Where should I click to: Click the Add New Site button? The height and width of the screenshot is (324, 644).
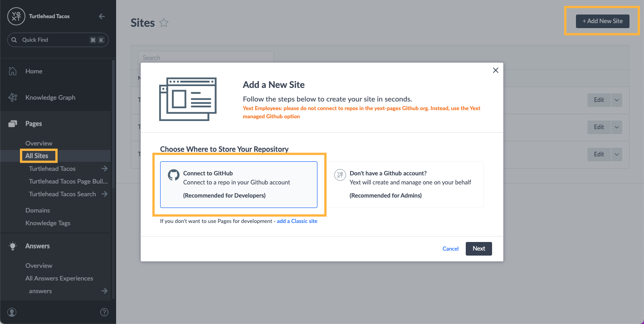(602, 21)
